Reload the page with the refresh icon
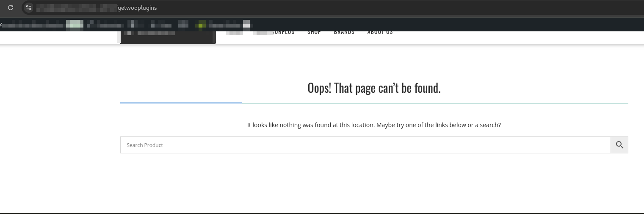 pos(11,8)
